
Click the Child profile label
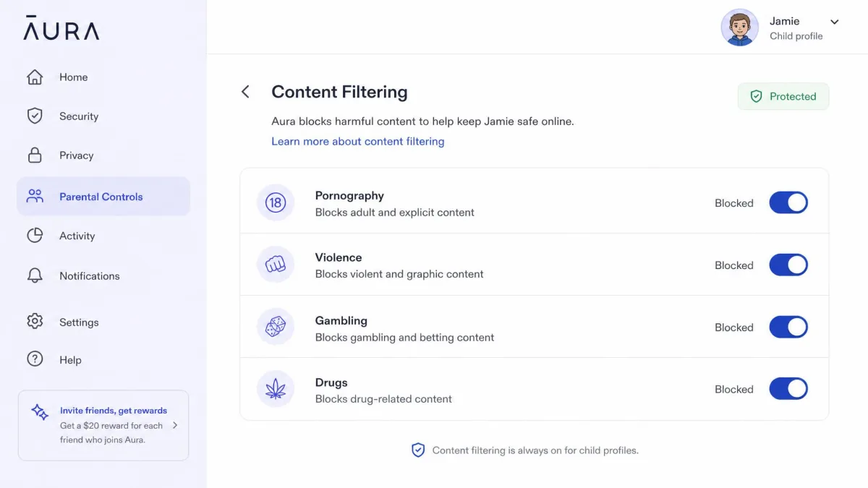[x=796, y=36]
